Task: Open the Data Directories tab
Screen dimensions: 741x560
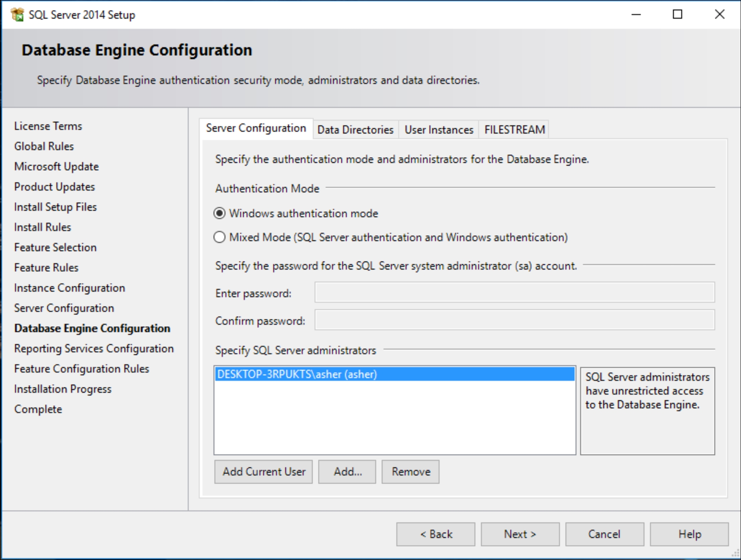Action: (x=355, y=130)
